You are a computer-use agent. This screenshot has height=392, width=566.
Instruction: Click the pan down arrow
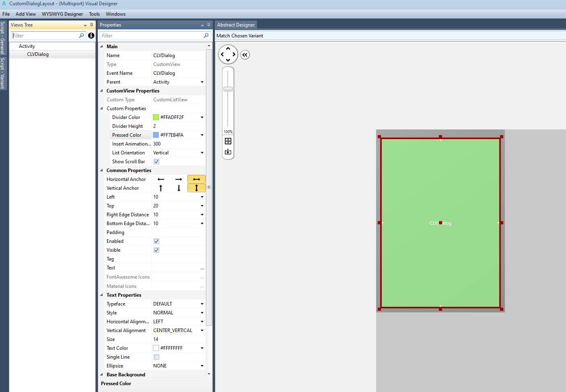click(228, 60)
